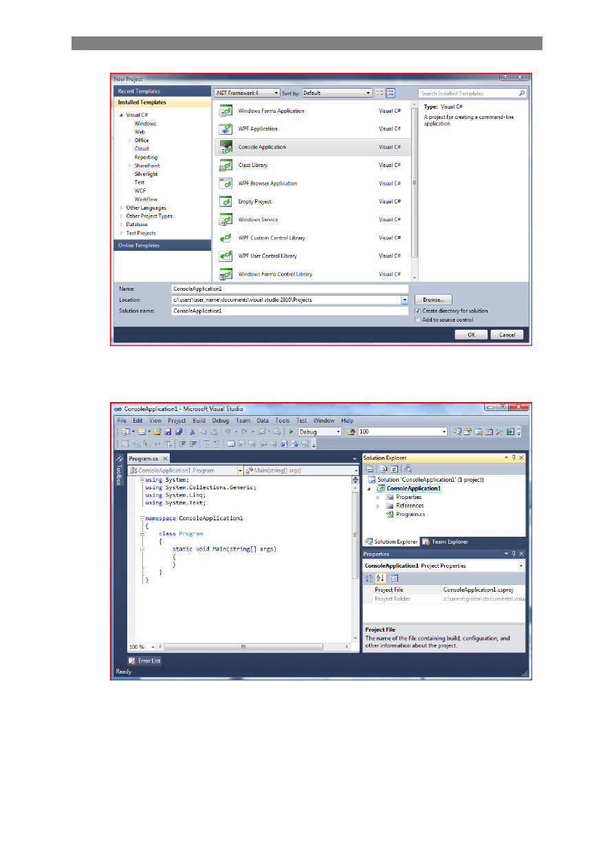This screenshot has height=868, width=614.
Task: Click the WPF Application template icon
Action: click(x=225, y=129)
